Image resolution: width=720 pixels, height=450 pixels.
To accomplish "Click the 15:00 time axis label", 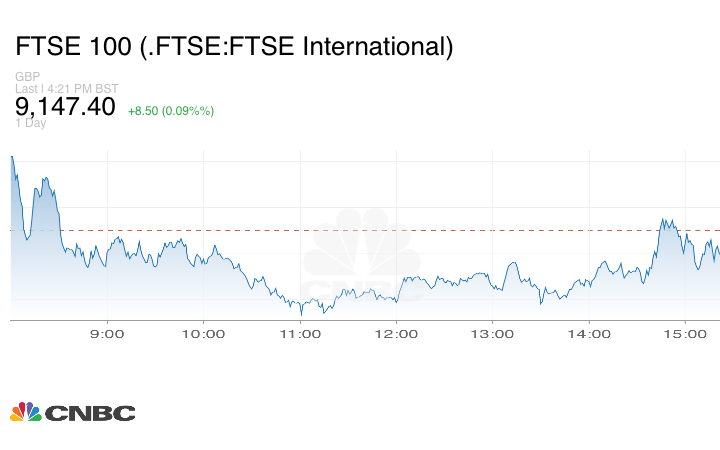I will point(684,333).
